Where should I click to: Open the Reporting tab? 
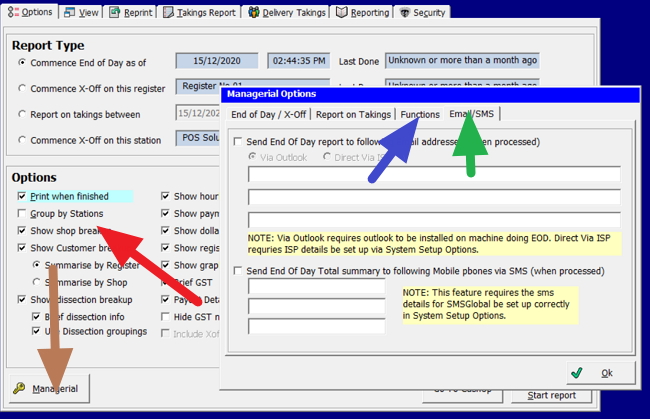point(363,13)
